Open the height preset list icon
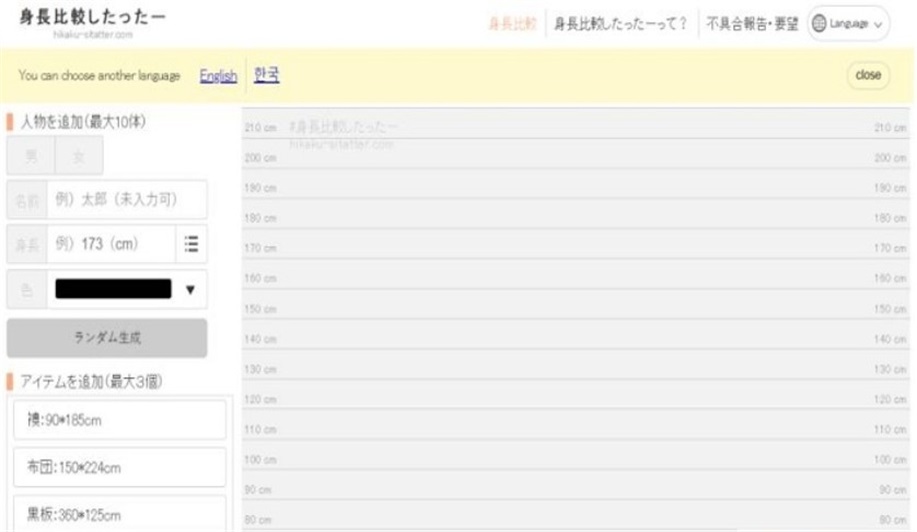 click(191, 244)
